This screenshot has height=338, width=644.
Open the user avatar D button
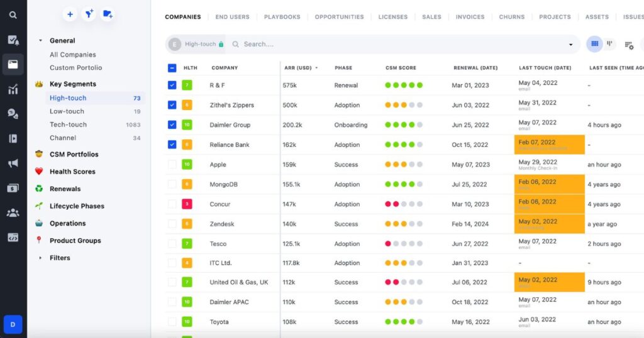13,324
